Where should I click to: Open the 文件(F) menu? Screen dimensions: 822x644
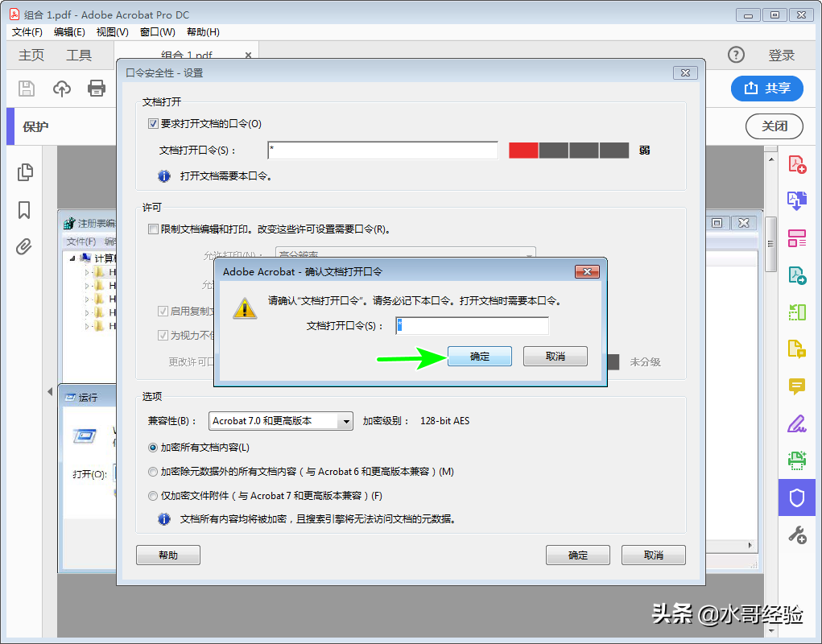click(27, 32)
